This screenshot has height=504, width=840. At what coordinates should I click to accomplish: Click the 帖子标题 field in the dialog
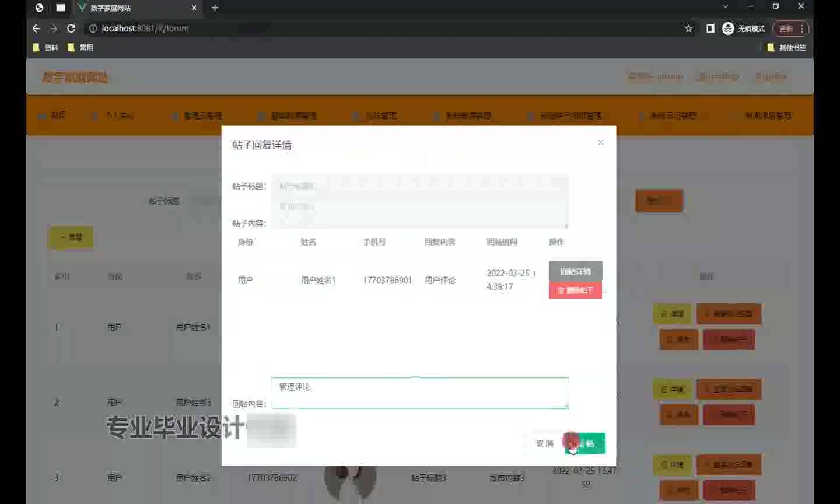pos(419,186)
